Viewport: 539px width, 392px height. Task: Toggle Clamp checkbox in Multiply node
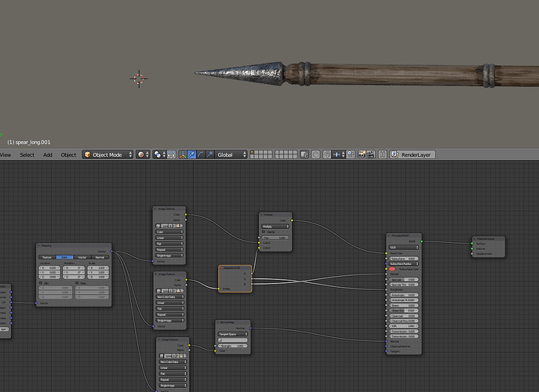click(x=264, y=232)
